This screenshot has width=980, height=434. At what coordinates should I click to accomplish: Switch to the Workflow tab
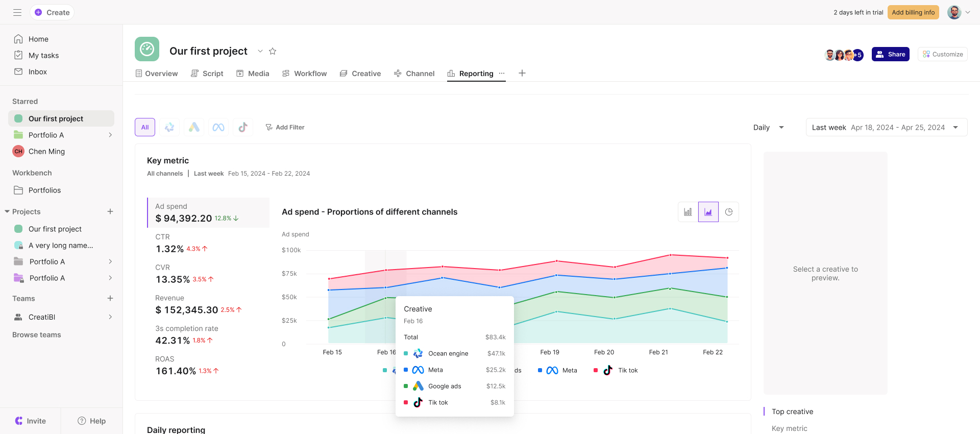(x=305, y=74)
